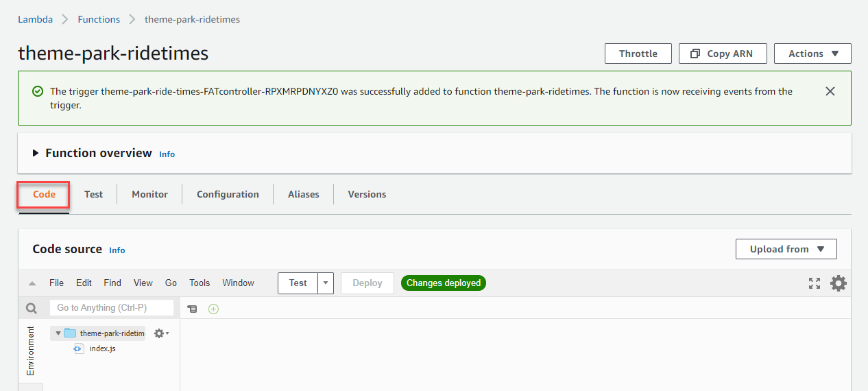Open the editor preferences gear icon
Viewport: 868px width, 391px height.
pyautogui.click(x=838, y=283)
